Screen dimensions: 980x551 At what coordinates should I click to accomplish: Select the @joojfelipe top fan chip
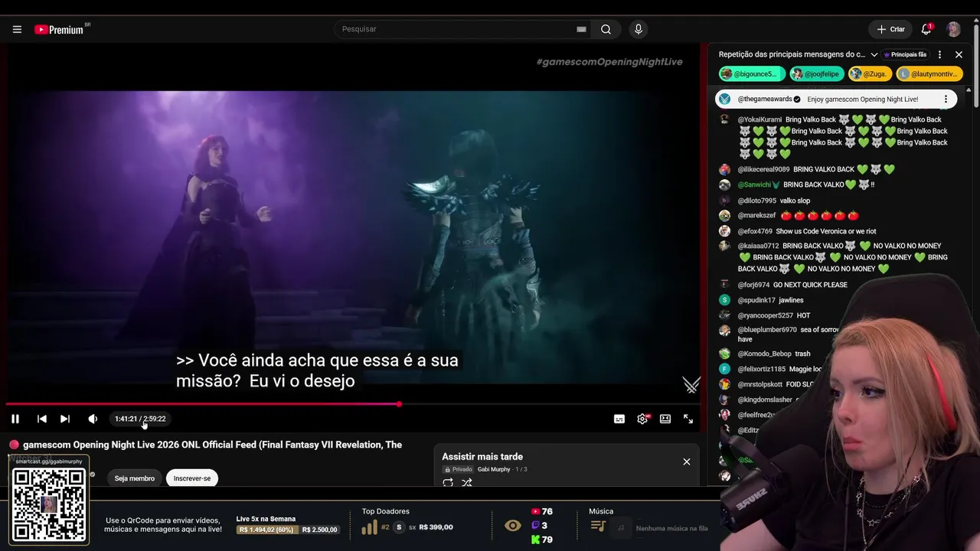[x=817, y=73]
